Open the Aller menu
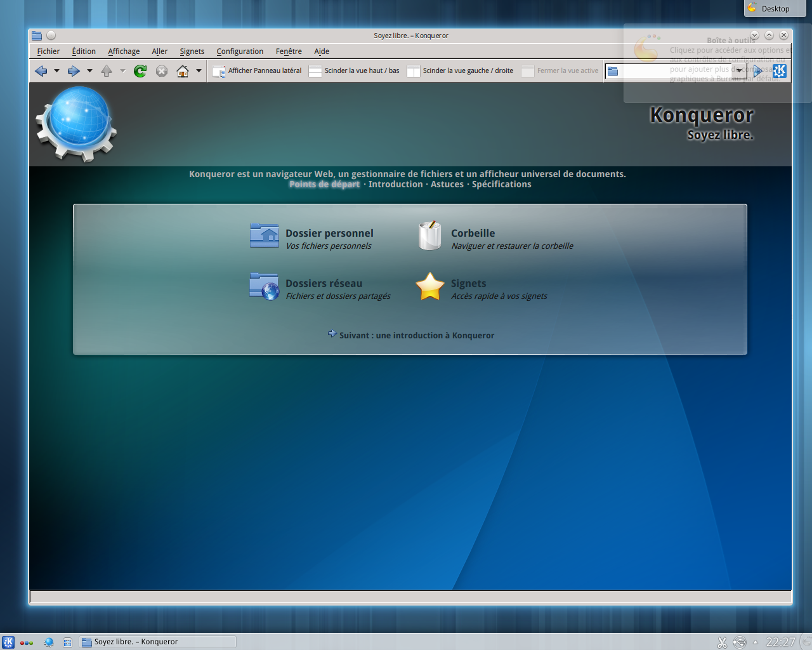The width and height of the screenshot is (812, 650). (159, 51)
